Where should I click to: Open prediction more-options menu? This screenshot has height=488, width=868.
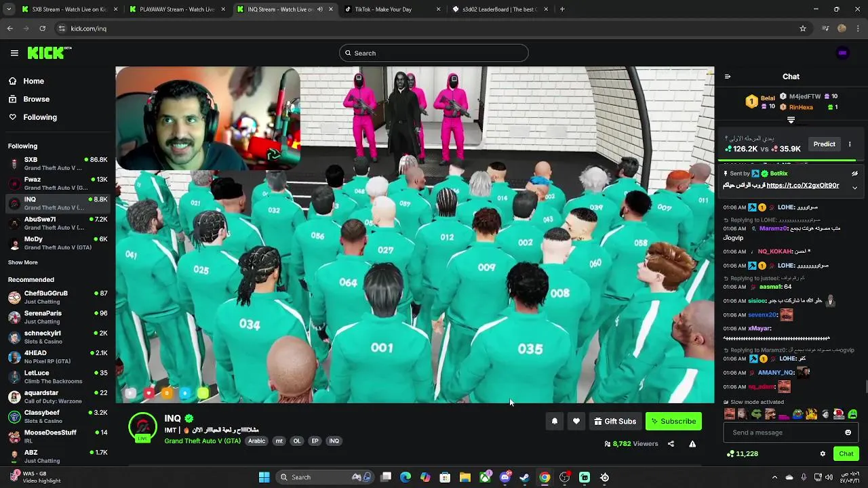pyautogui.click(x=850, y=144)
